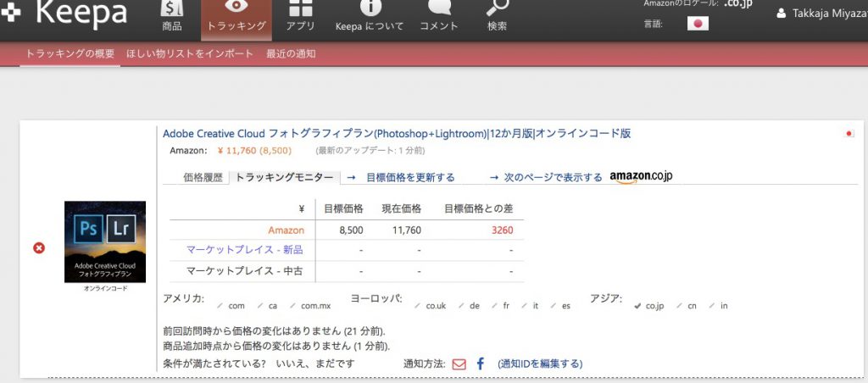This screenshot has width=868, height=383.
Task: Toggle the co.jp Asia locale checkmark
Action: [x=637, y=306]
